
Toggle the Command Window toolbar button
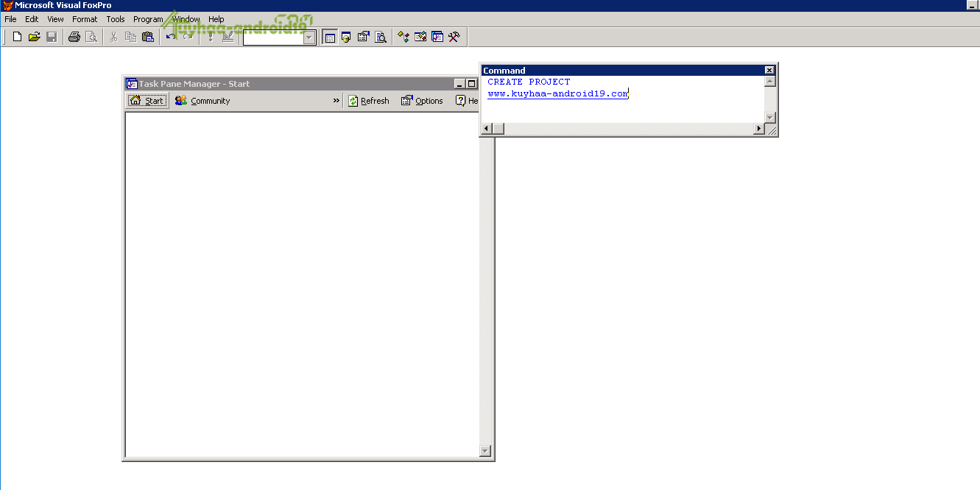point(330,37)
